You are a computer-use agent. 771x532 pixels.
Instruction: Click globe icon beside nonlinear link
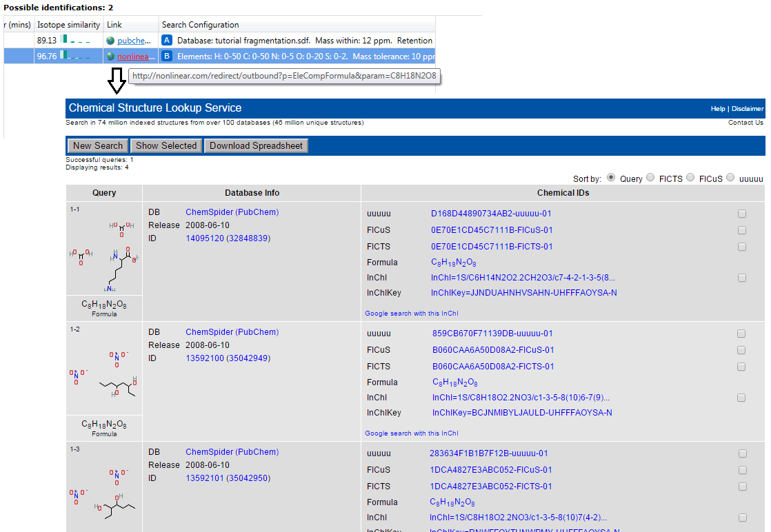(x=110, y=57)
